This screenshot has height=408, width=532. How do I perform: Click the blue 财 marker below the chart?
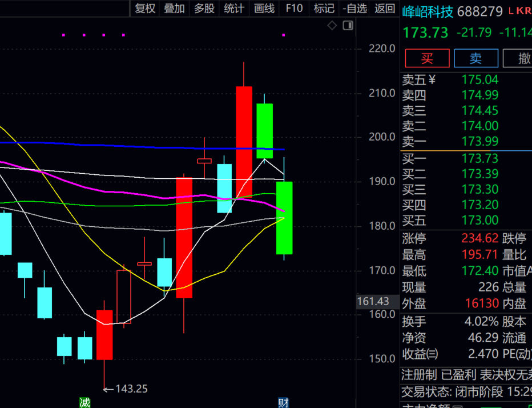coord(283,402)
